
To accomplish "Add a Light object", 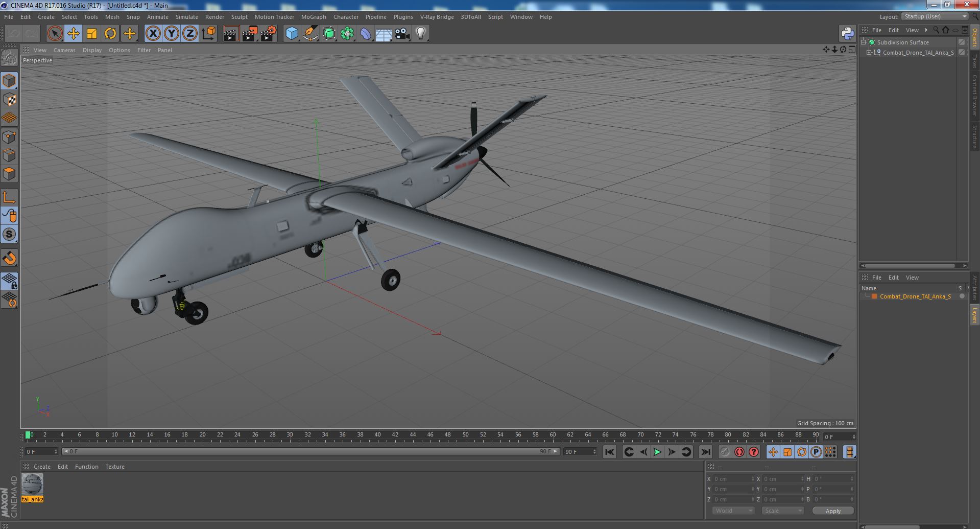I will [x=421, y=34].
